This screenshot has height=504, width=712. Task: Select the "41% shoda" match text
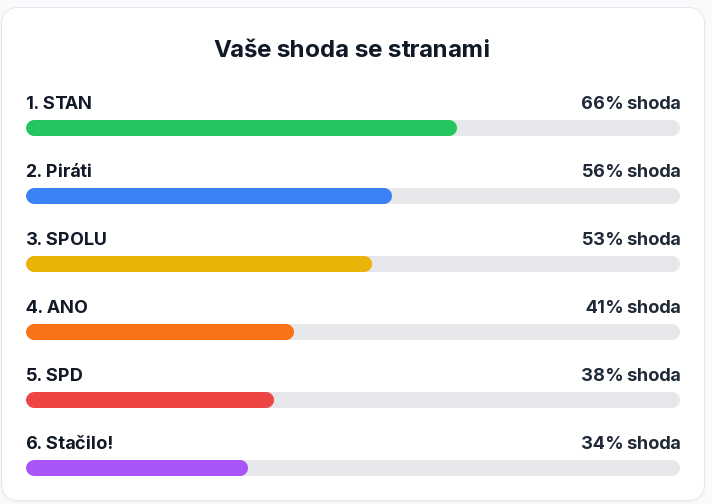pyautogui.click(x=632, y=306)
